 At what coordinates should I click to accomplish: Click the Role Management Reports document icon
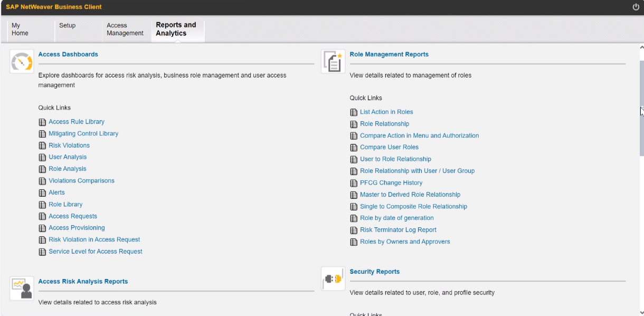point(333,62)
